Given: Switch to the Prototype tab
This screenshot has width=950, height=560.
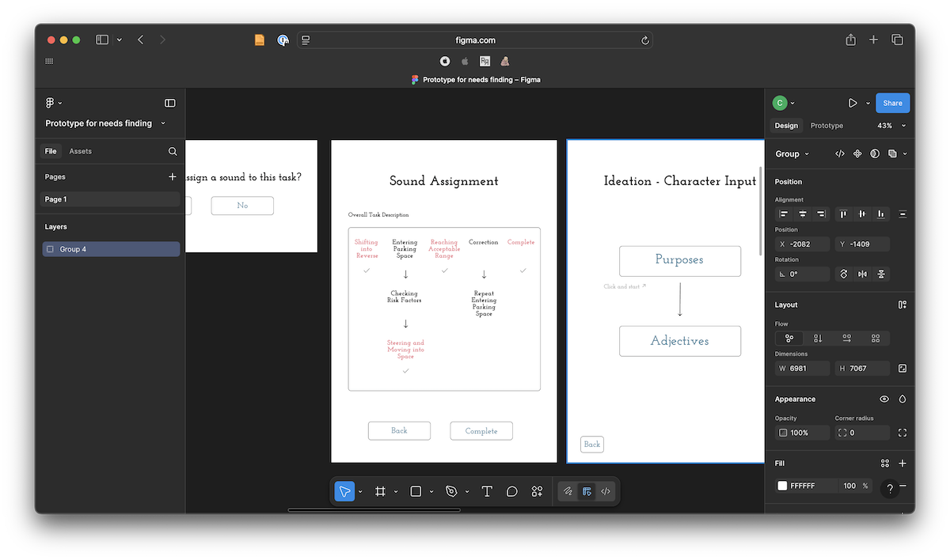Looking at the screenshot, I should 826,125.
